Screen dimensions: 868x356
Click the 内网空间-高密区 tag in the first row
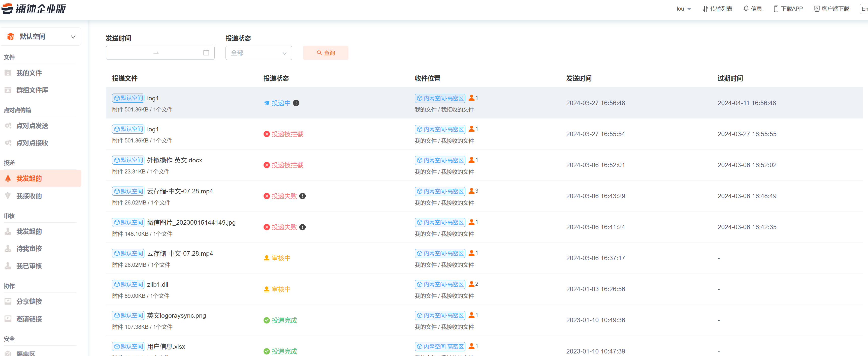click(440, 98)
